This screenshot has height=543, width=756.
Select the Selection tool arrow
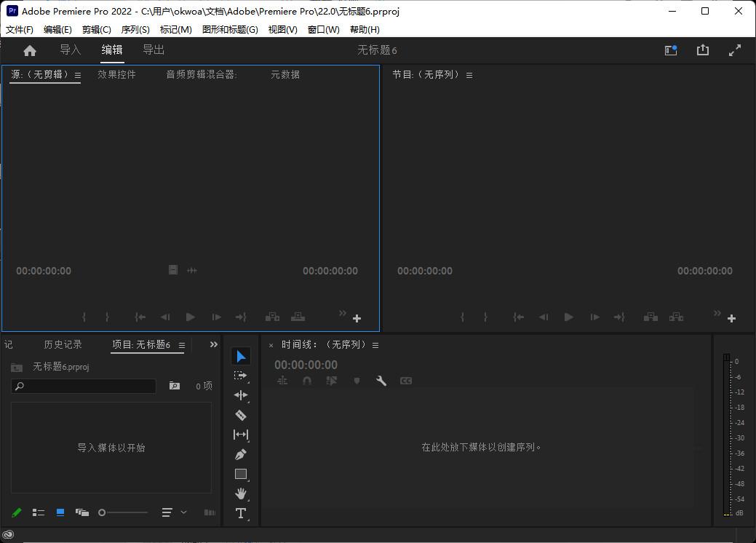pyautogui.click(x=241, y=357)
